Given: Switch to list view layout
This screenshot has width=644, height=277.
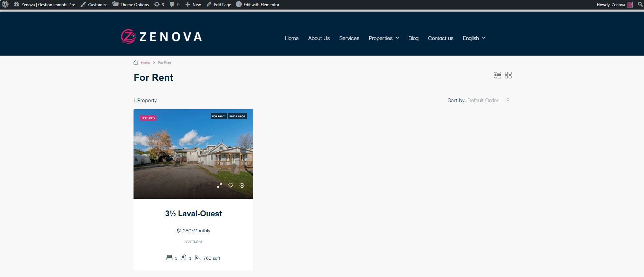Looking at the screenshot, I should pyautogui.click(x=498, y=75).
